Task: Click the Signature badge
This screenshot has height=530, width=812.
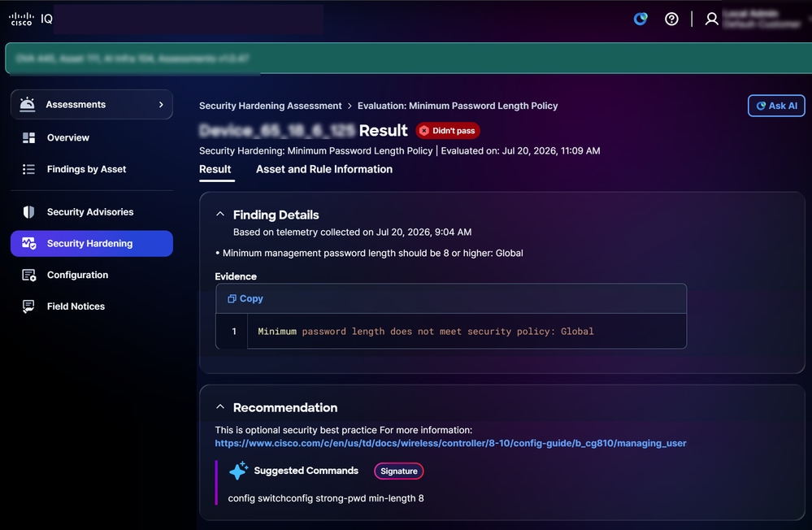Action: (399, 471)
